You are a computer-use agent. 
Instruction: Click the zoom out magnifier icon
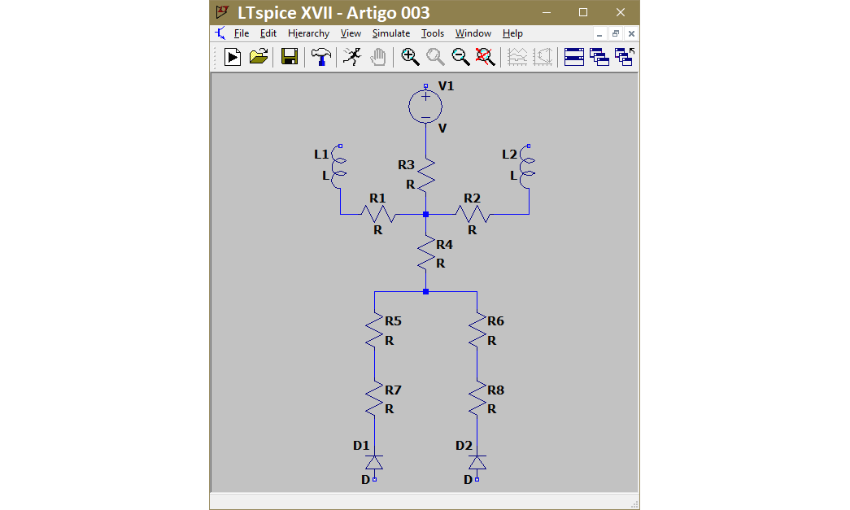click(461, 57)
